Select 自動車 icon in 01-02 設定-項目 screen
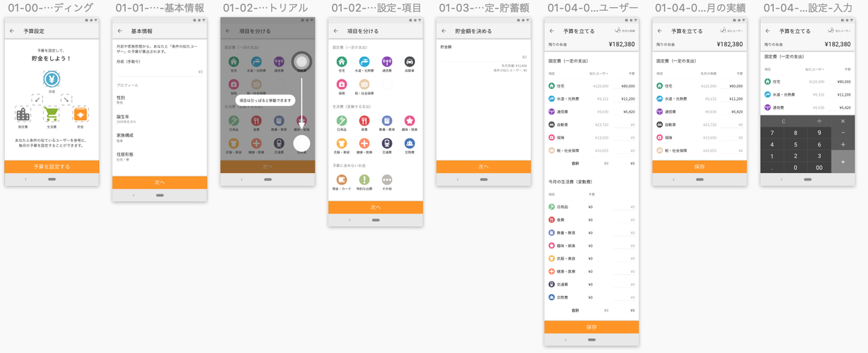This screenshot has height=353, width=868. pyautogui.click(x=409, y=62)
